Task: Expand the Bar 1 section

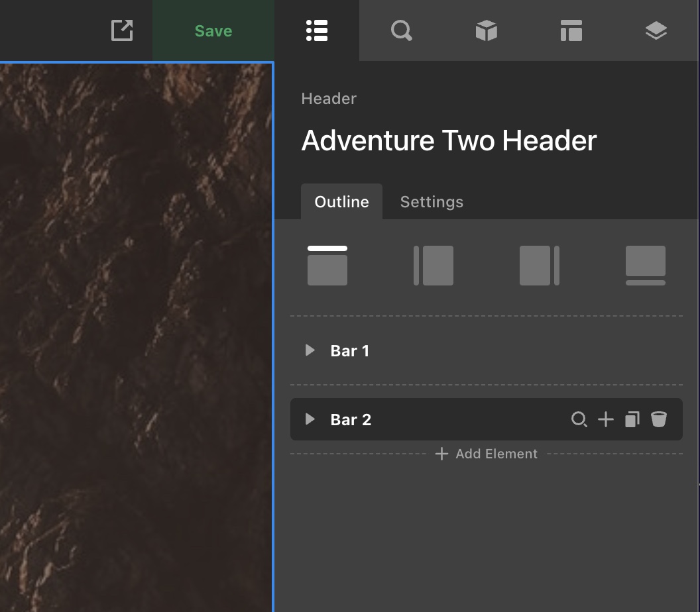Action: pos(309,350)
